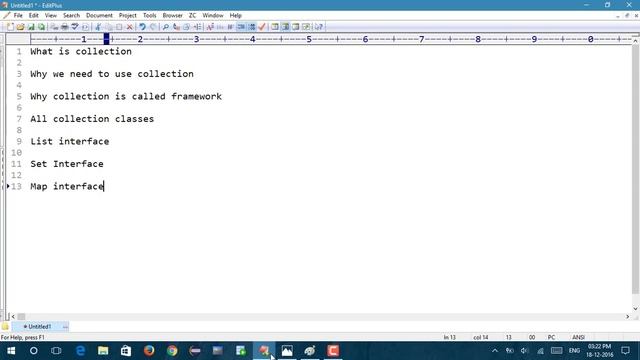Launch Firefox from the taskbar
This screenshot has width=640, height=360.
coord(149,351)
